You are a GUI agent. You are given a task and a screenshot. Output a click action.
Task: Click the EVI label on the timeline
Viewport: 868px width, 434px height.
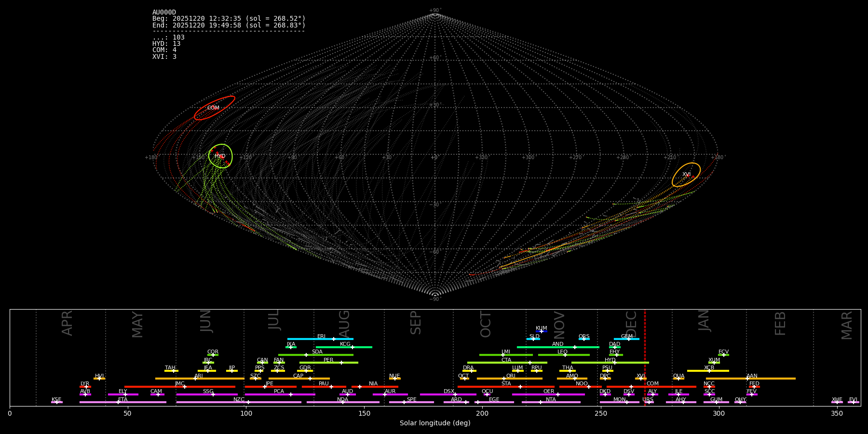point(853,400)
